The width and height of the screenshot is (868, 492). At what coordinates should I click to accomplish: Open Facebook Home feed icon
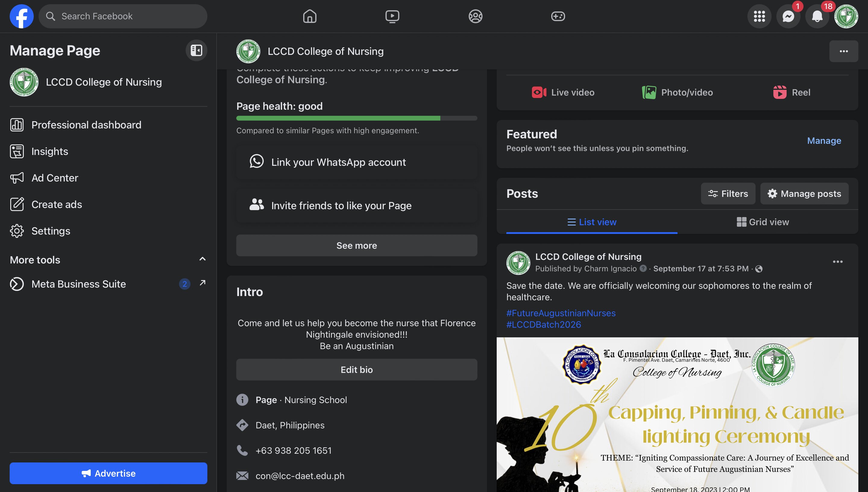[x=309, y=16]
